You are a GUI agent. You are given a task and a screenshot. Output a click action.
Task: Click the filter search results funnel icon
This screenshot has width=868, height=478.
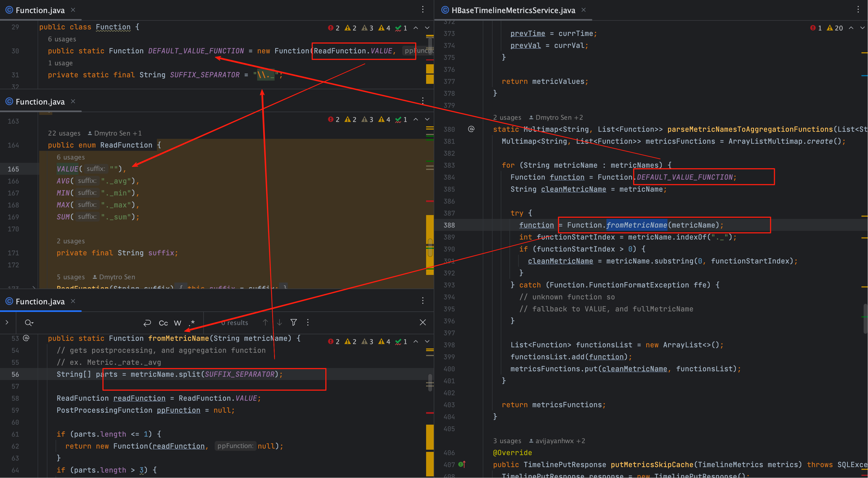coord(293,323)
